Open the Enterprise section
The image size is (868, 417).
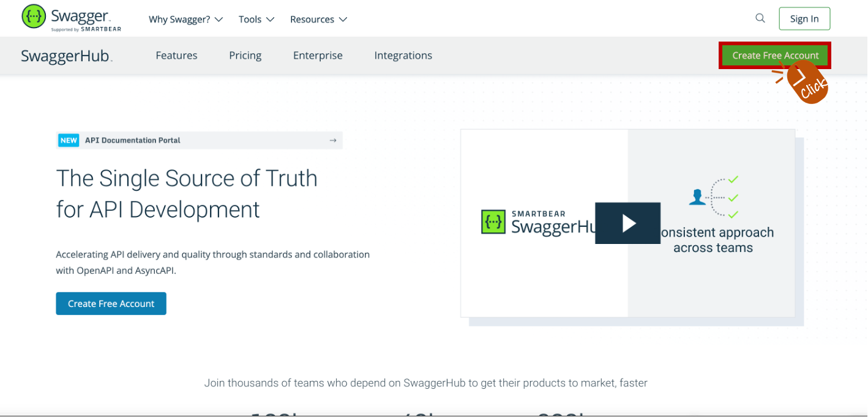318,56
